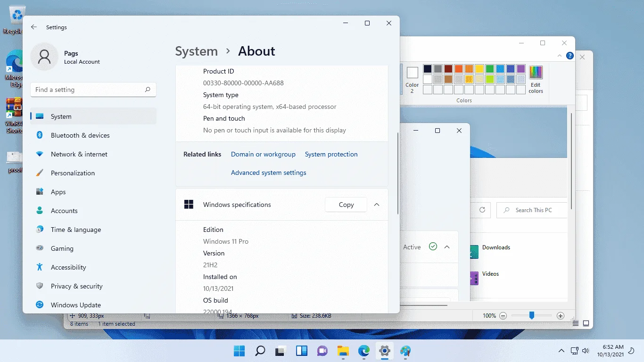This screenshot has width=644, height=362.
Task: Pick the lime green color swatch
Action: [x=490, y=79]
